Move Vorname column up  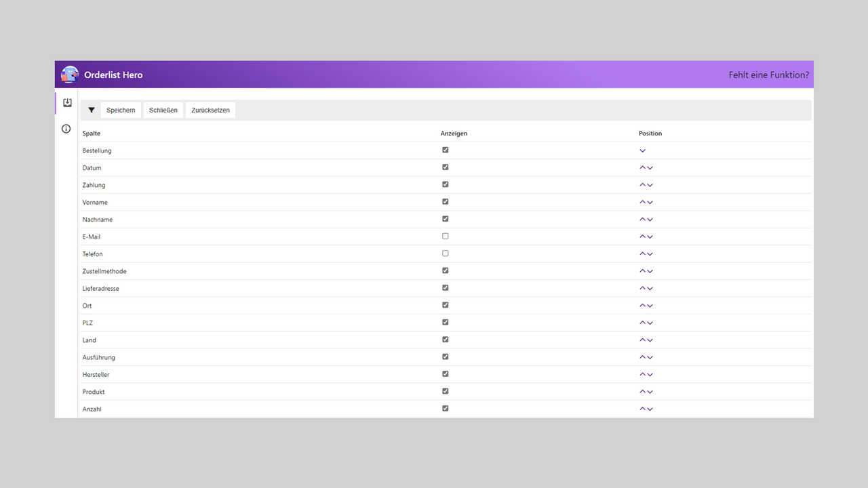tap(643, 202)
